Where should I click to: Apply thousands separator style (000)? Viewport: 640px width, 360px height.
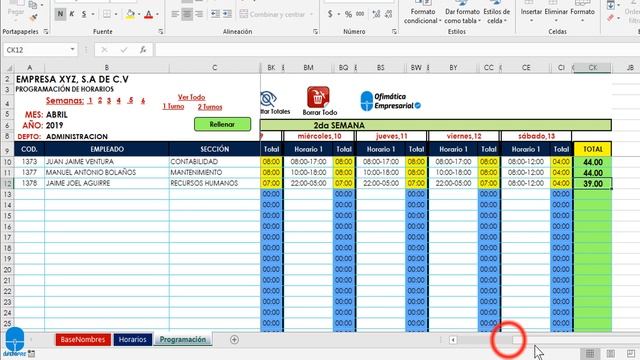click(x=360, y=14)
